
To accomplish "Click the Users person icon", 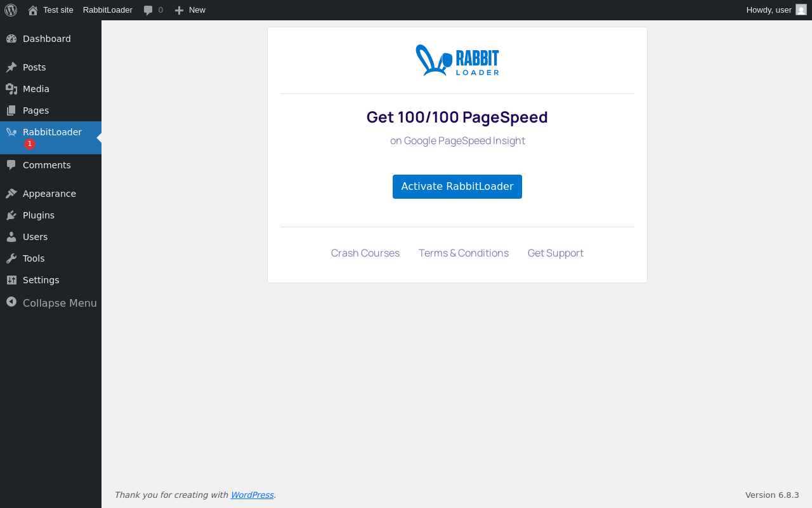I will point(11,237).
